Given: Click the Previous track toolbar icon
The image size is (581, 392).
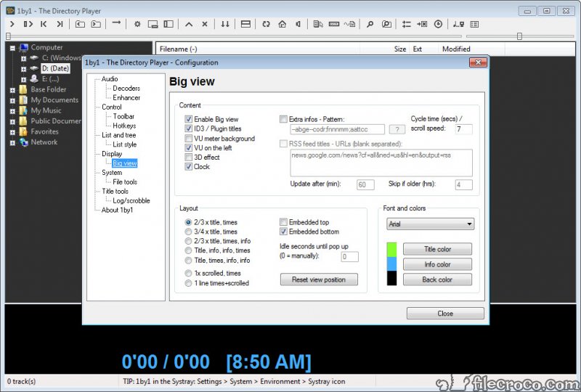Looking at the screenshot, I should click(44, 24).
